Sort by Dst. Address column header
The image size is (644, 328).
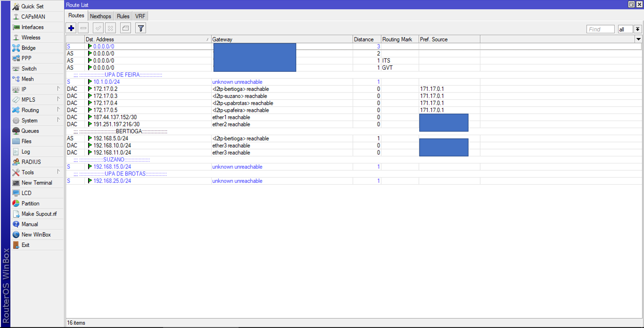tap(148, 39)
